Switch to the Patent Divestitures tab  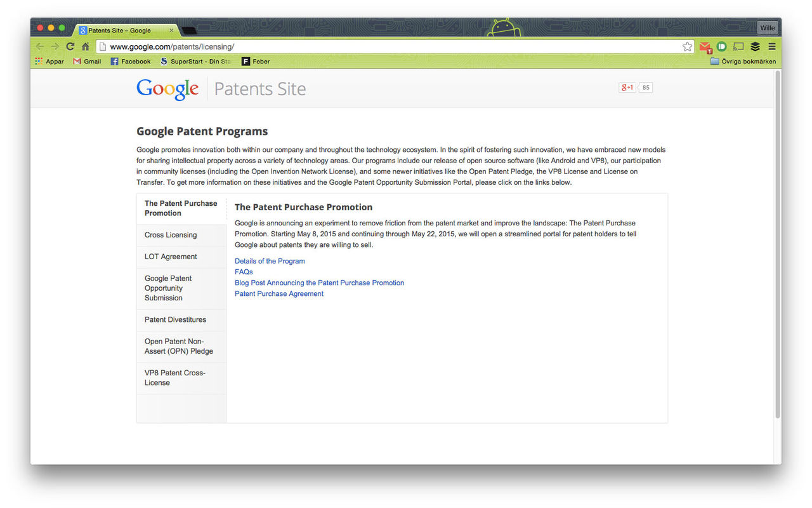click(x=181, y=319)
